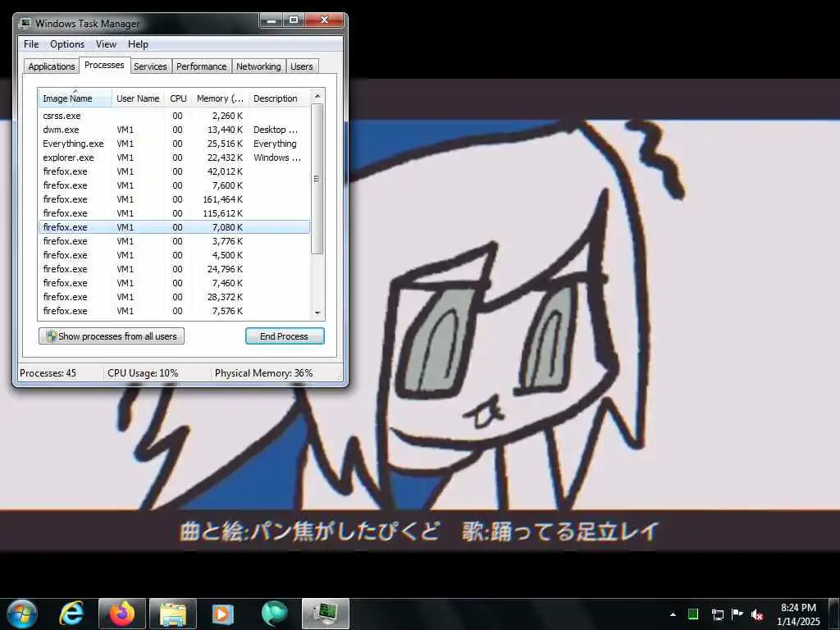Select the Task Manager taskbar button
The width and height of the screenshot is (840, 630).
(x=325, y=614)
